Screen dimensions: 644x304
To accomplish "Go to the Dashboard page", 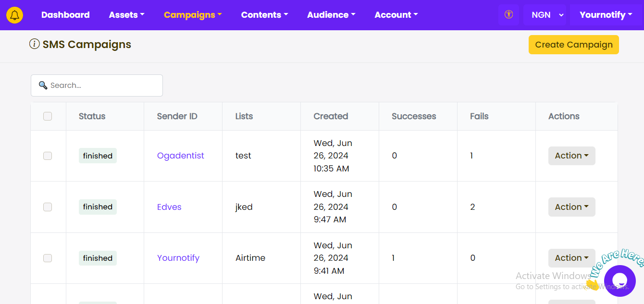I will coord(65,15).
